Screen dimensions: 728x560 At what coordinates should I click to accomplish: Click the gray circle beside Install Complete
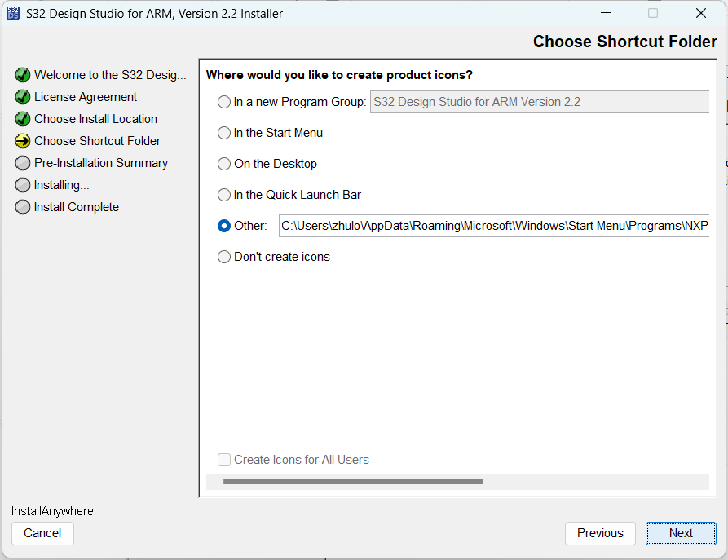23,207
